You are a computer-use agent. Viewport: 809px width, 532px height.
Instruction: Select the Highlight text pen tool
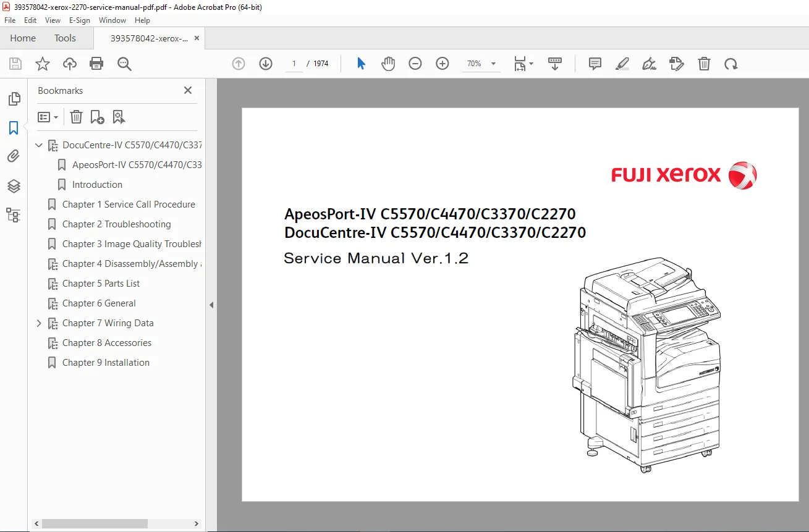pyautogui.click(x=622, y=64)
